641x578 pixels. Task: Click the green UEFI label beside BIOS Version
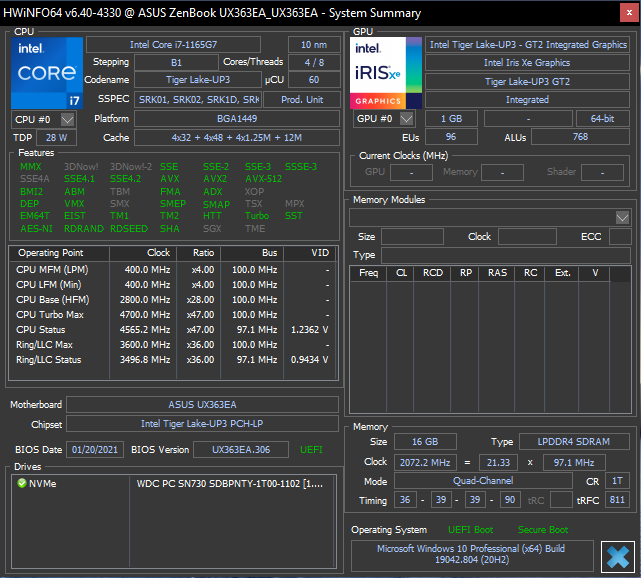click(x=311, y=450)
